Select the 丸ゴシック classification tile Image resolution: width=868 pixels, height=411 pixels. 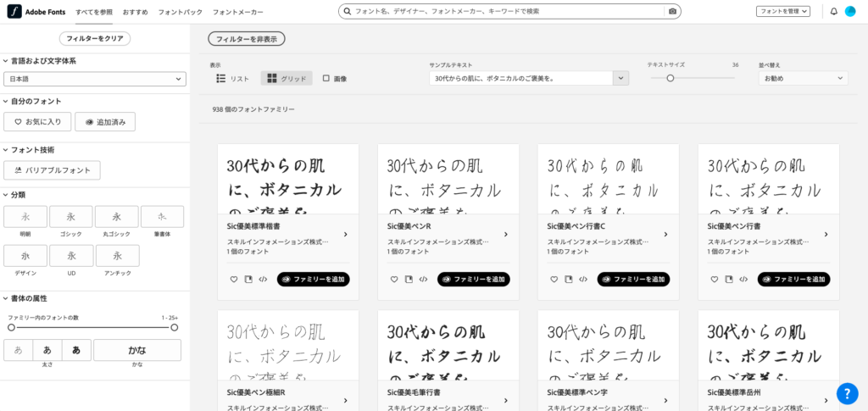pos(117,217)
